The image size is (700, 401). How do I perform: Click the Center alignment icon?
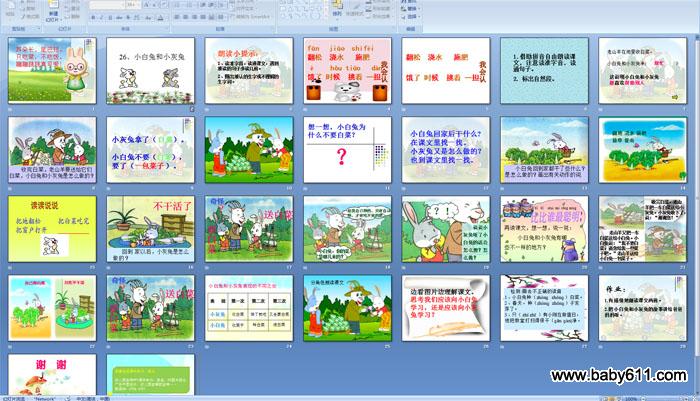186,17
